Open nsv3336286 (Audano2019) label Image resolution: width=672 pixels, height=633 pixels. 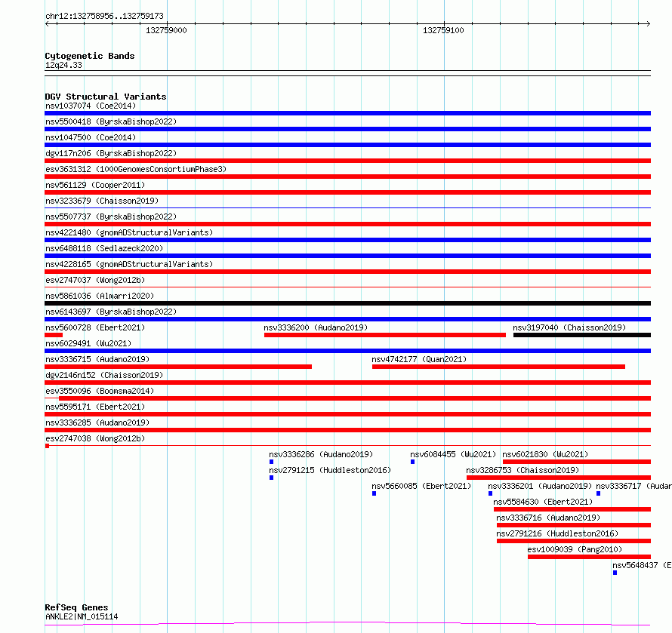(321, 454)
